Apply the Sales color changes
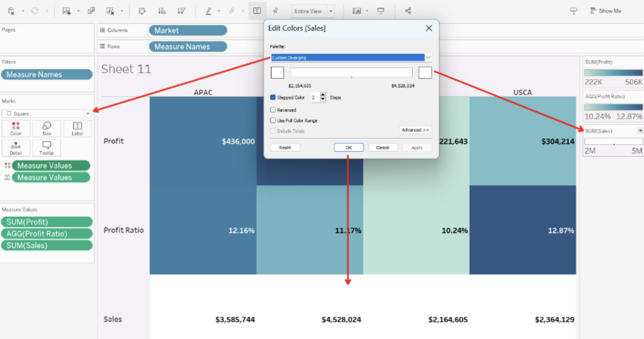Image resolution: width=644 pixels, height=339 pixels. (x=417, y=147)
